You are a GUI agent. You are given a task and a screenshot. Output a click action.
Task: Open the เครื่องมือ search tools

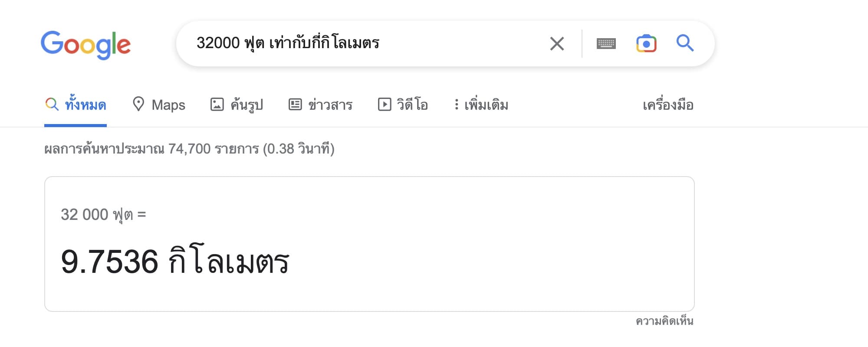point(668,105)
